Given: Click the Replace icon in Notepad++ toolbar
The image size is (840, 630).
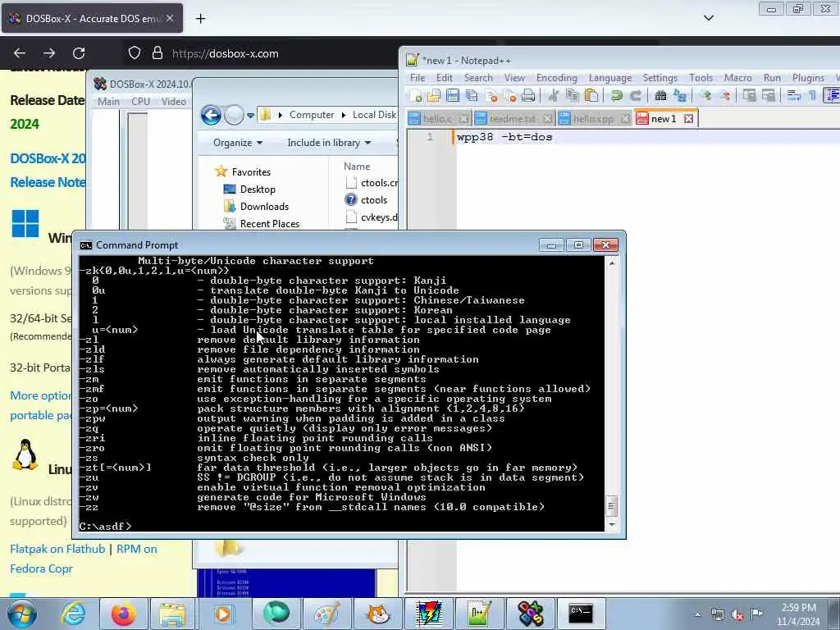Looking at the screenshot, I should pyautogui.click(x=680, y=96).
